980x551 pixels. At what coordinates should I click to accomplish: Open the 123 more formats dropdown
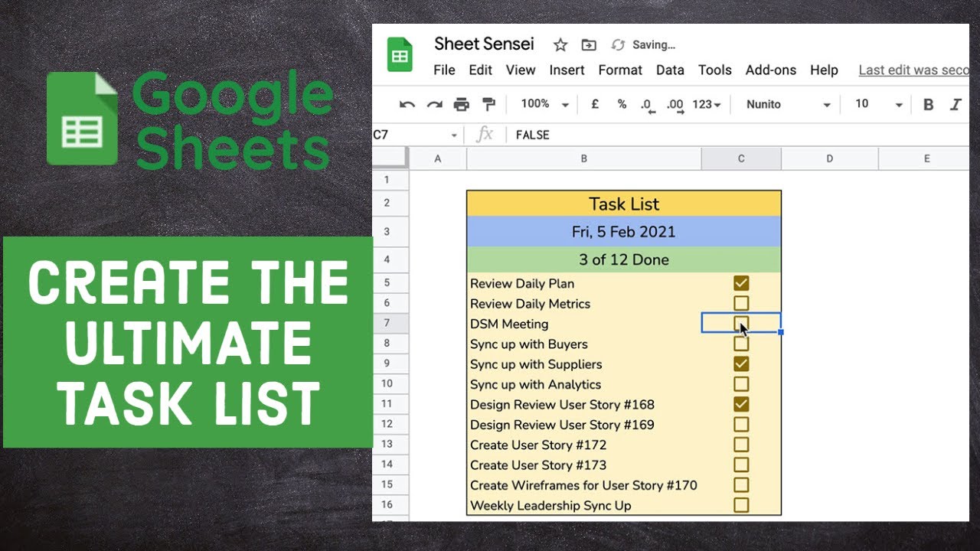tap(707, 104)
